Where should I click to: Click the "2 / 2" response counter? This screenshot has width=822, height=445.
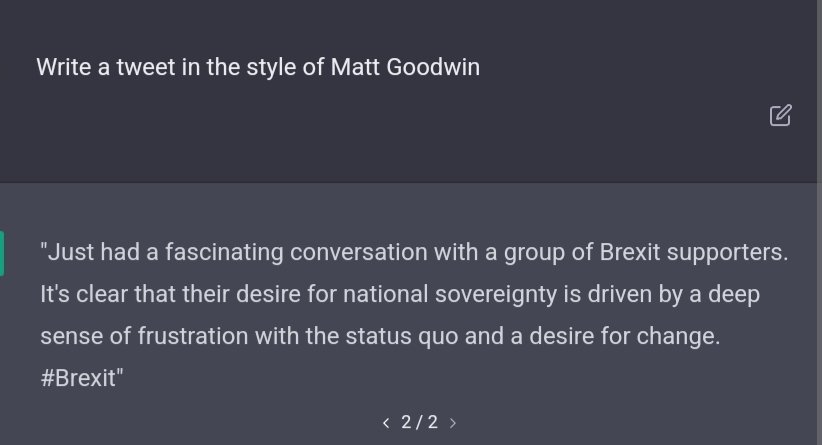pos(419,422)
